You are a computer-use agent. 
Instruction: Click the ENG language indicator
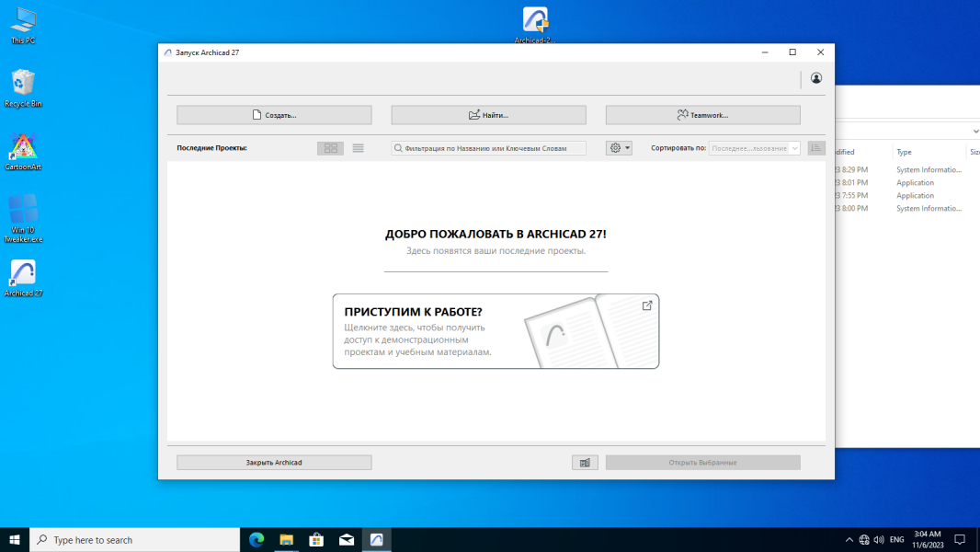point(897,539)
